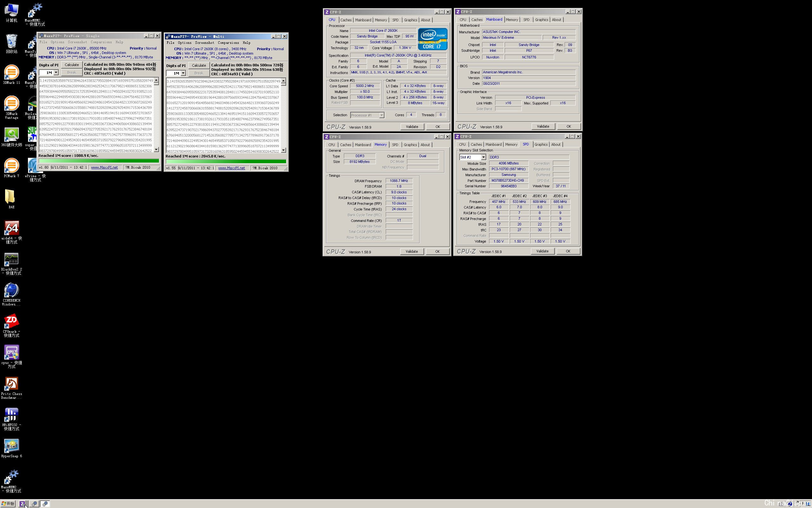The height and width of the screenshot is (508, 812).
Task: Open www.MaxxPI.net link in MaxxPI Single
Action: pyautogui.click(x=104, y=167)
